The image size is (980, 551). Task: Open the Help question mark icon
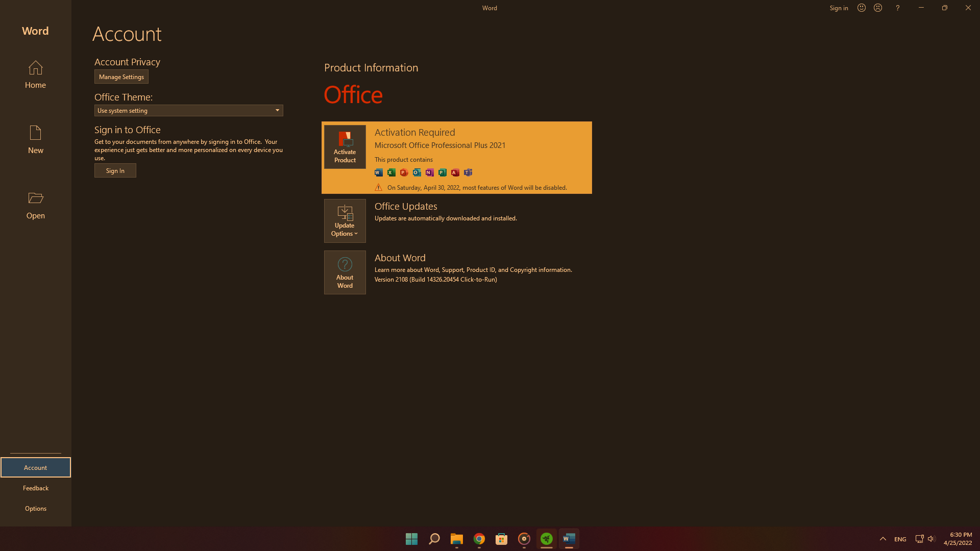(x=897, y=8)
